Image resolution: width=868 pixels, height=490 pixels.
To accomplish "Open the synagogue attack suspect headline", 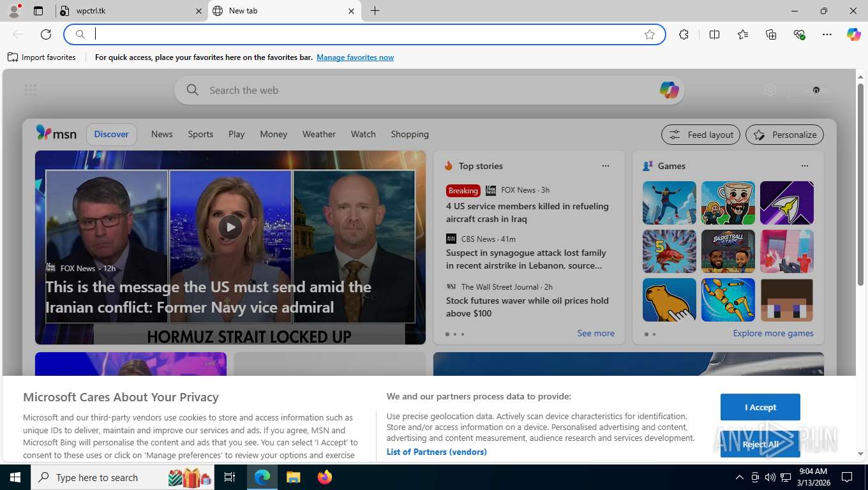I will tap(526, 259).
